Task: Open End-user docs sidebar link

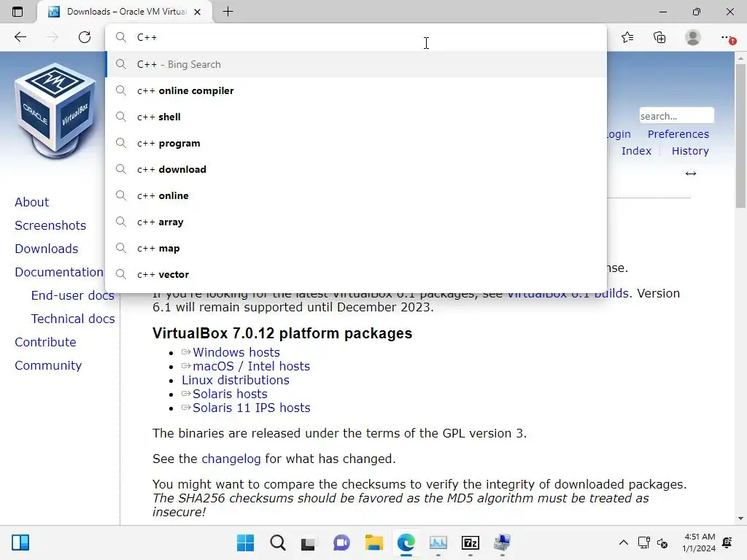Action: click(72, 295)
